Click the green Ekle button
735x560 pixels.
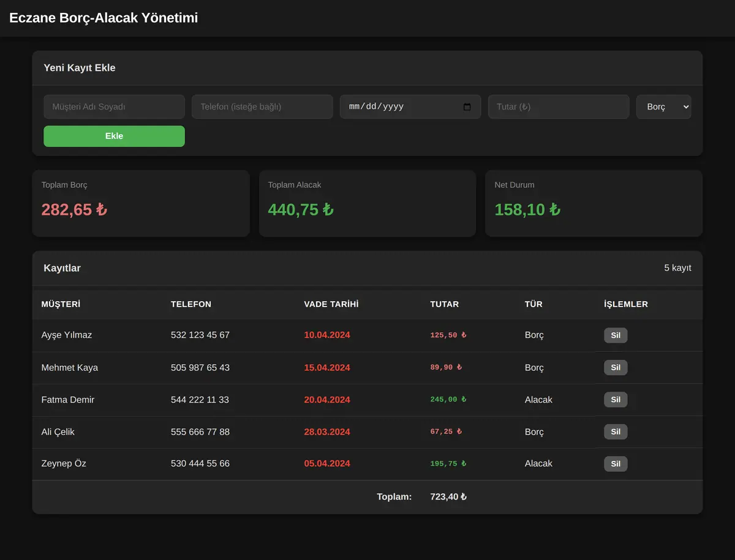point(114,136)
